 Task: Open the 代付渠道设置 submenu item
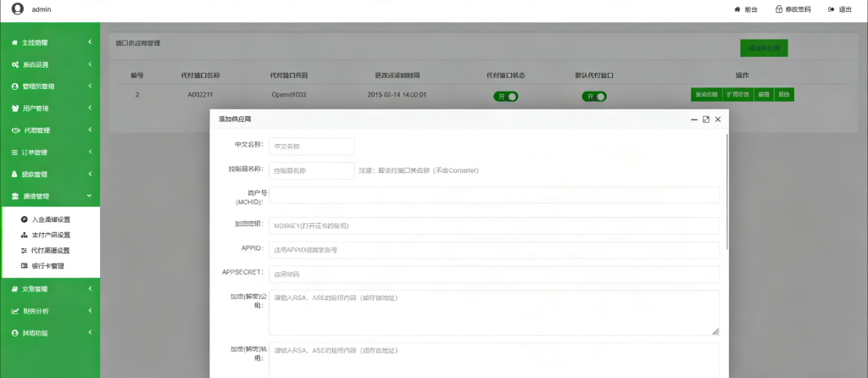[x=51, y=250]
